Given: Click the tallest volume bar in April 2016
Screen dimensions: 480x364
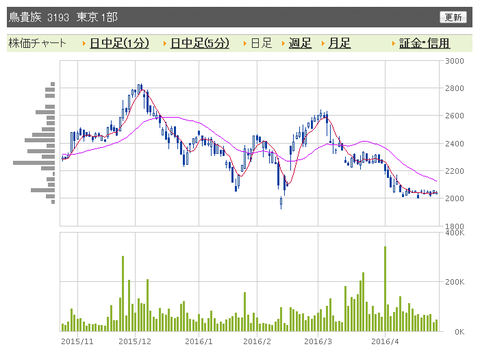Looking at the screenshot, I should (385, 289).
